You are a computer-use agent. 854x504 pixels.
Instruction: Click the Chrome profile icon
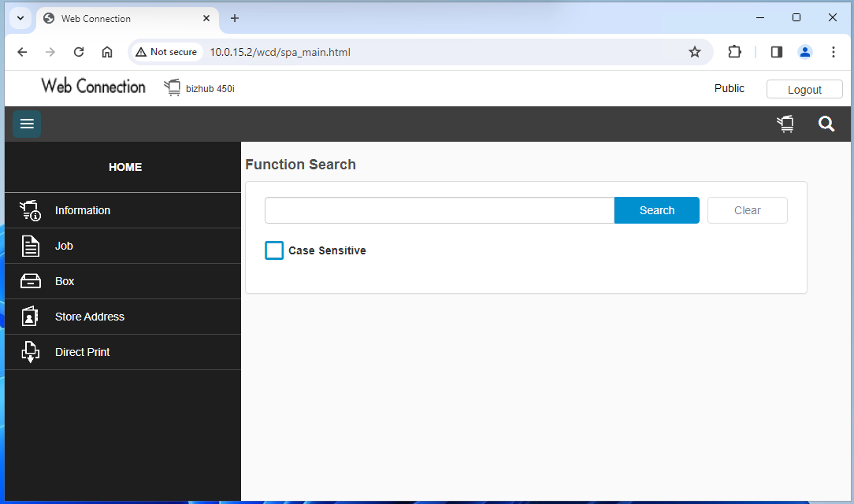pos(805,51)
